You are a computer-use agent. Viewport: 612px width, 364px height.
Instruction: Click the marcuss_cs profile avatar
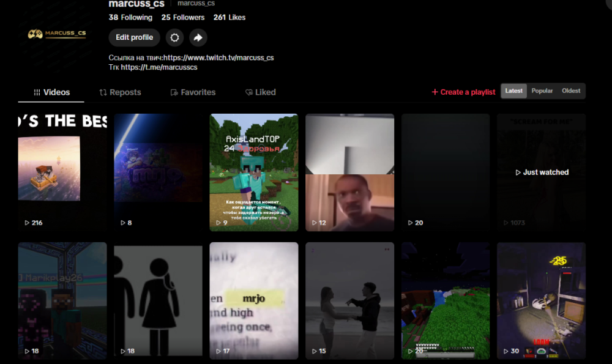pos(56,34)
